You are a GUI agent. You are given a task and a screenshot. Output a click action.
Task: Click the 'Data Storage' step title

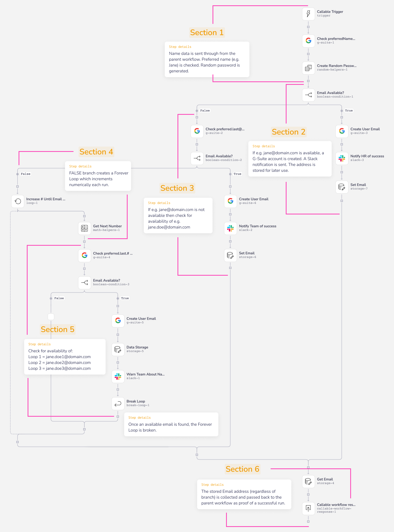pos(137,347)
